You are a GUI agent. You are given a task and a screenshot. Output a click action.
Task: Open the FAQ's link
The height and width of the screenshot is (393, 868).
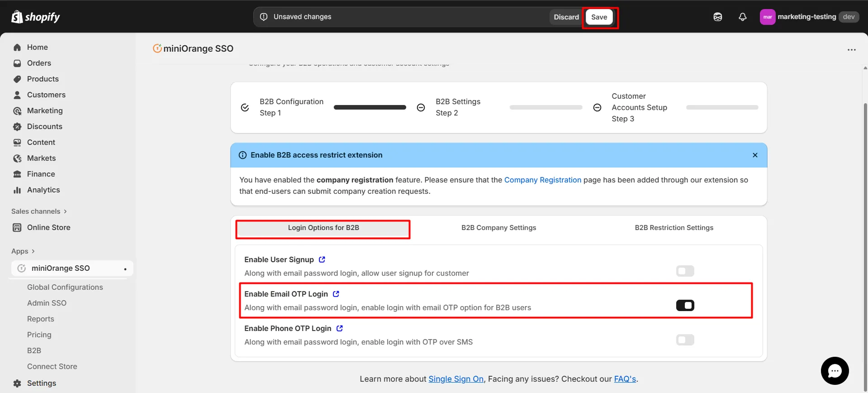[625, 379]
